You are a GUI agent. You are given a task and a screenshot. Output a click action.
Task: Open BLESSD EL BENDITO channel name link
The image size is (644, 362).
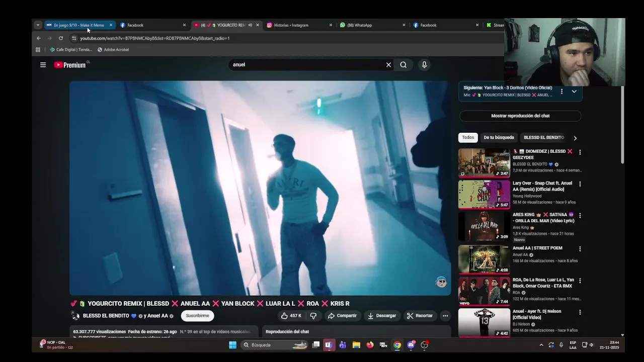click(106, 316)
